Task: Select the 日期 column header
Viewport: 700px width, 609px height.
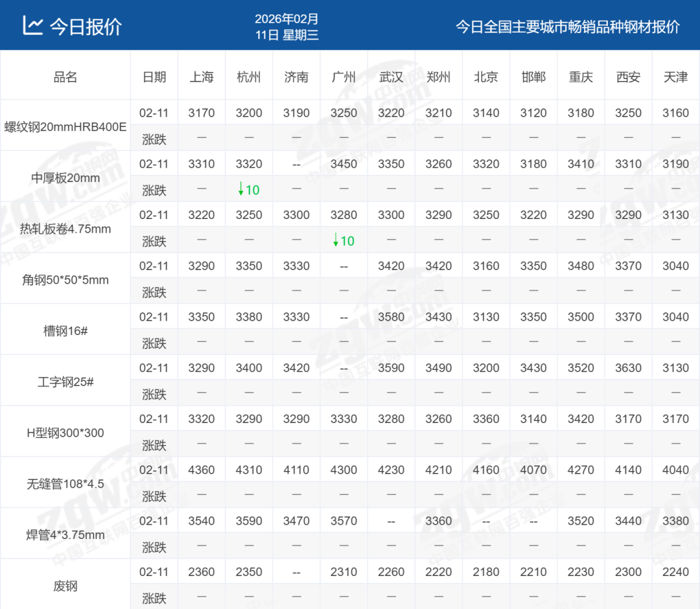Action: (154, 77)
